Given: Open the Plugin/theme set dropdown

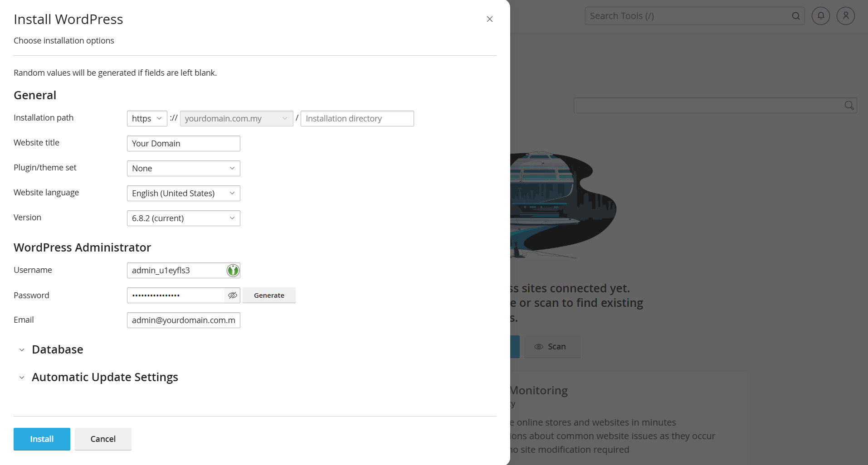Looking at the screenshot, I should coord(184,168).
